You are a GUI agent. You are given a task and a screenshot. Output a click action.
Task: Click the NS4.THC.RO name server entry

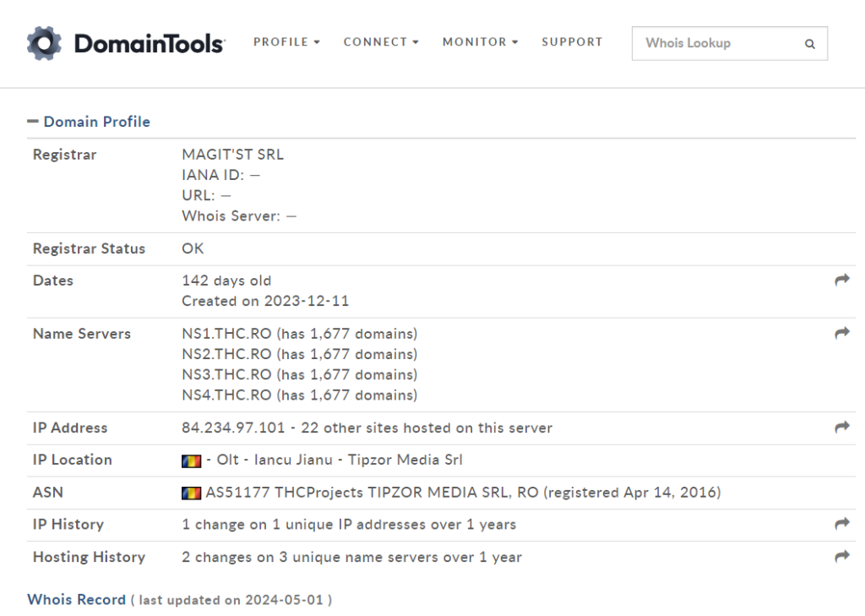226,395
